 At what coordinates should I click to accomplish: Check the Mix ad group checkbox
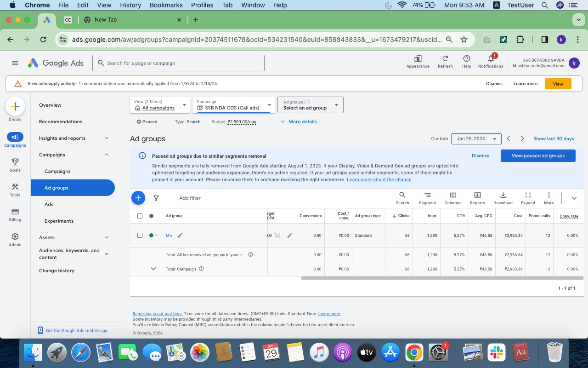tap(140, 236)
